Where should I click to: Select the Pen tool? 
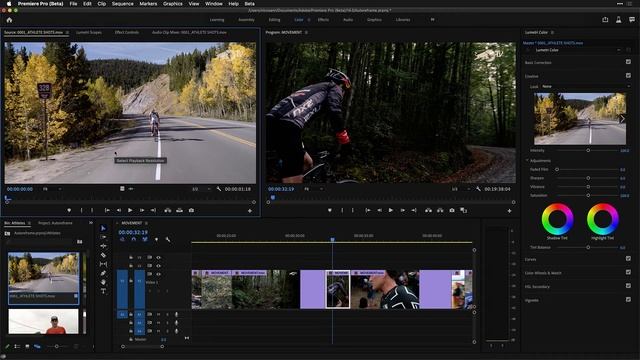(103, 273)
